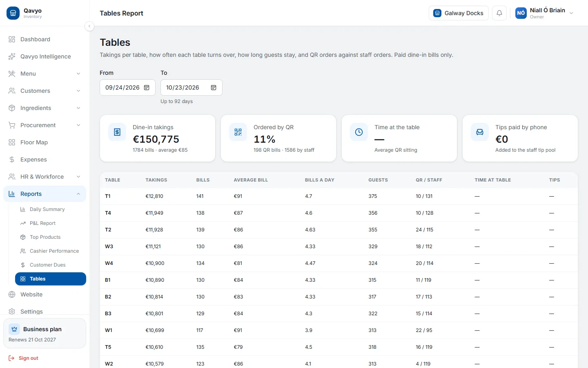Open the P&L Report link
Screen dimensions: 588x368
coord(51,223)
